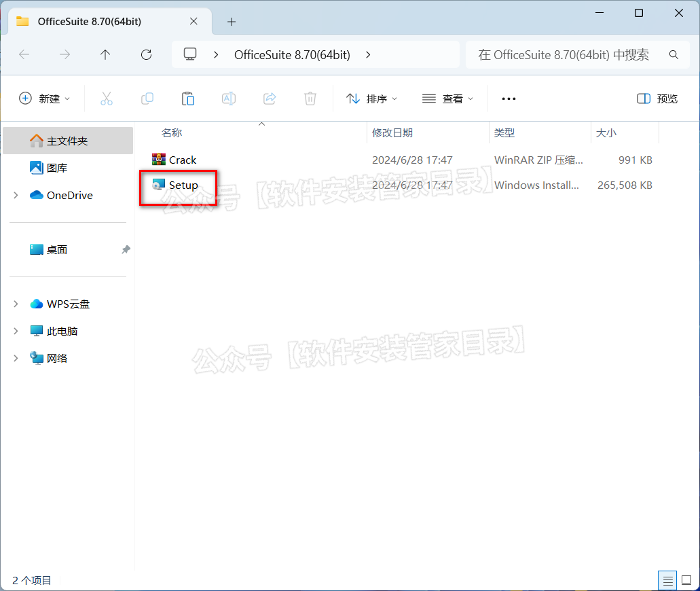
Task: Click the search magnifier icon
Action: (x=674, y=54)
